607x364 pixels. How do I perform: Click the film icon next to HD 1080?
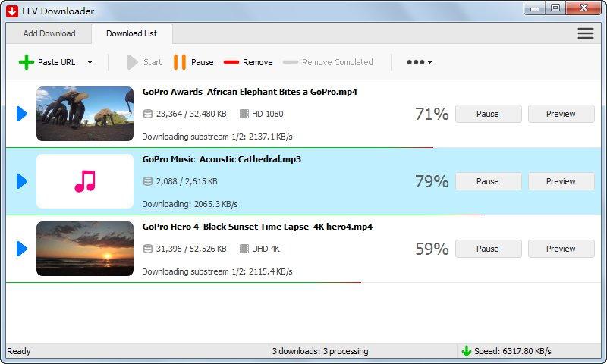pyautogui.click(x=244, y=114)
